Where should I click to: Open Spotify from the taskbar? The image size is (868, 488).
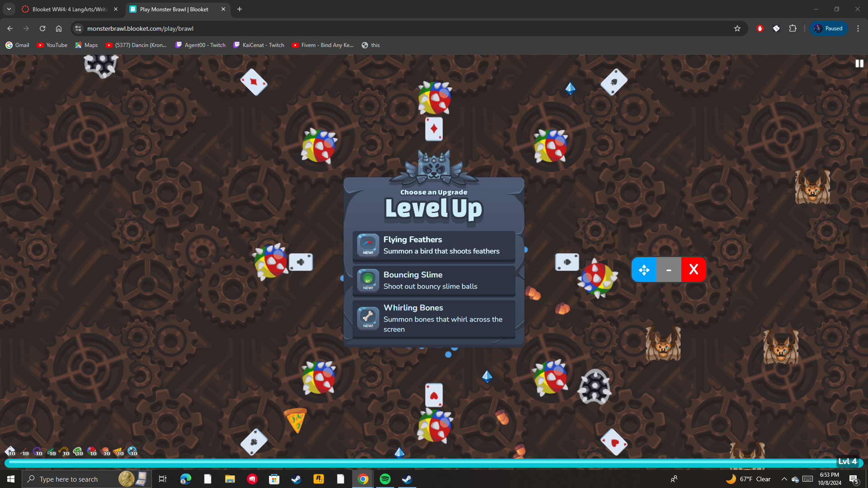pyautogui.click(x=385, y=479)
